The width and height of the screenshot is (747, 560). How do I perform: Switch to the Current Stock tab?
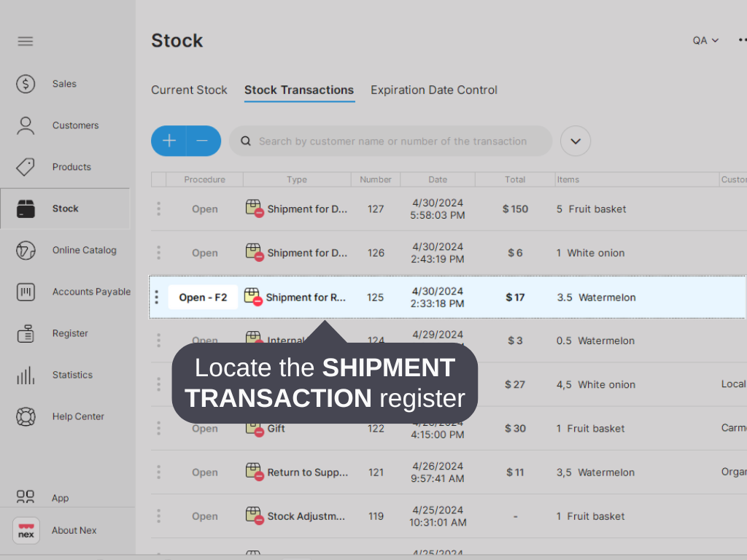pos(189,90)
